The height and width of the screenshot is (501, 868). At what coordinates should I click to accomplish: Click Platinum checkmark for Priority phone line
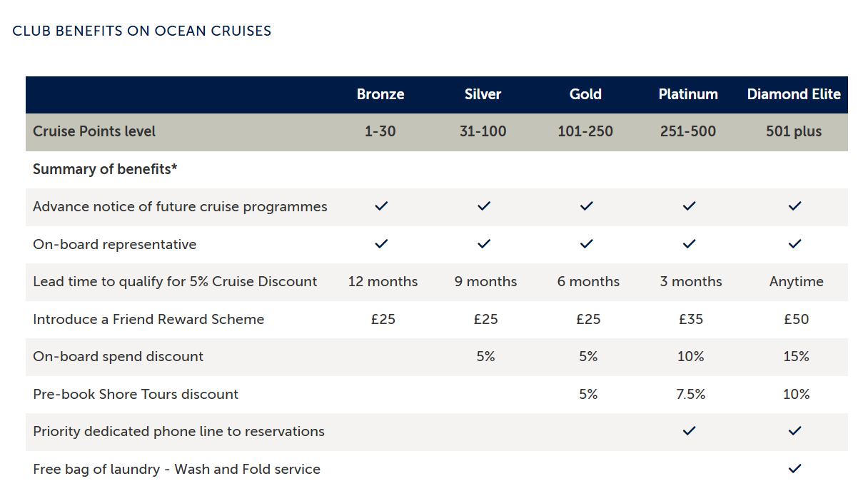[689, 431]
